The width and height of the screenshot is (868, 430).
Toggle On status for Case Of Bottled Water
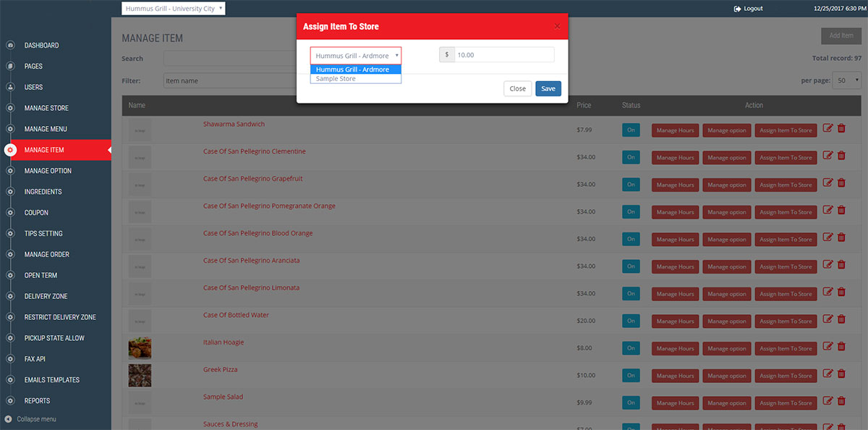(x=631, y=321)
